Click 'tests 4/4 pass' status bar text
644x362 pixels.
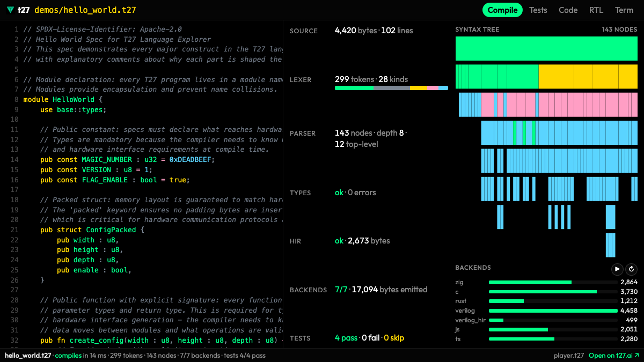(245, 356)
